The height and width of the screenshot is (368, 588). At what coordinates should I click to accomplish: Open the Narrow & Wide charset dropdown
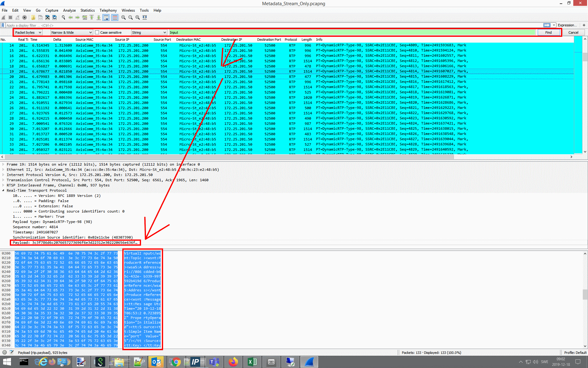(71, 33)
